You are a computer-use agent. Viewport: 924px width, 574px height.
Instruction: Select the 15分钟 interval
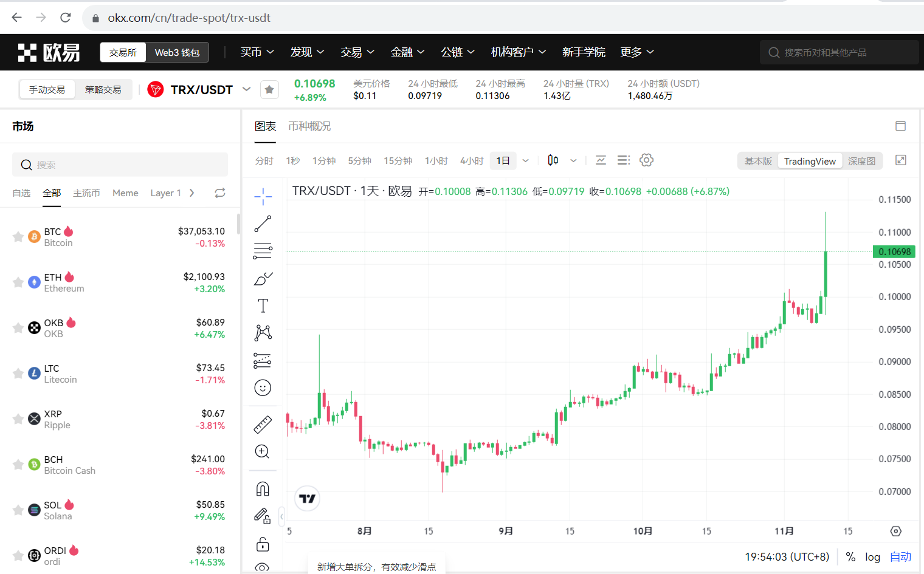pos(398,160)
